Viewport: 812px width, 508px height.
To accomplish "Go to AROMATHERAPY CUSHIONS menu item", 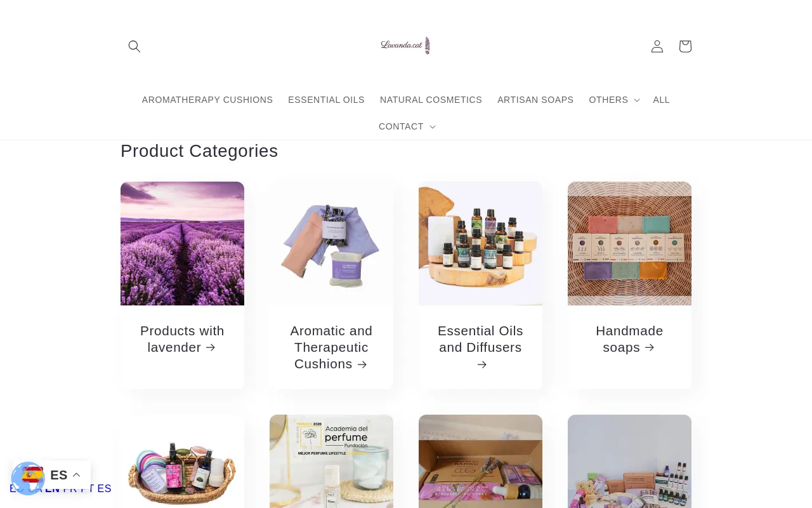I will tap(207, 100).
